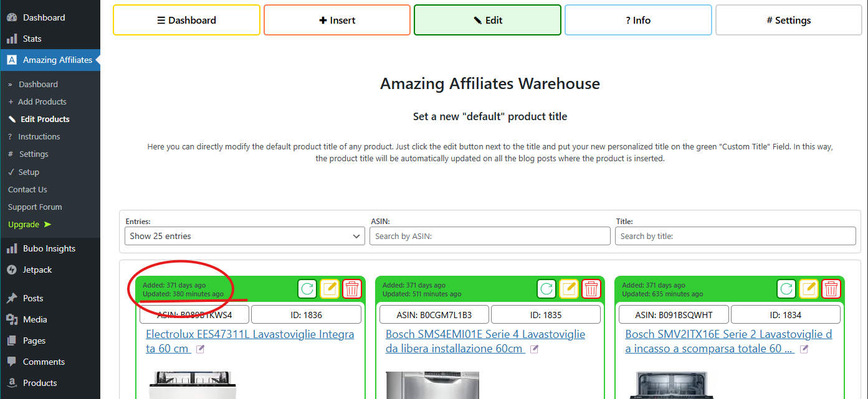Open Bosch SMV2ITX16E Serie 2 product link
Viewport: 868px width, 399px height.
(x=728, y=341)
